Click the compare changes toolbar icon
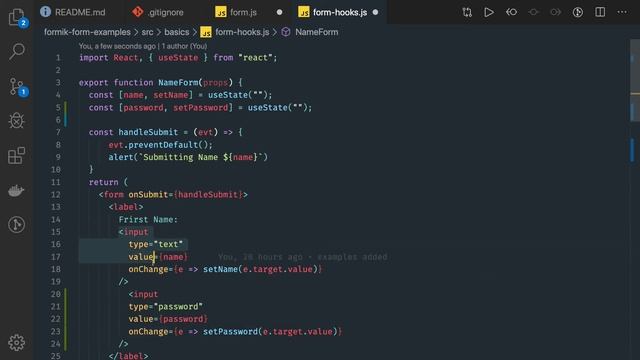 coord(467,12)
